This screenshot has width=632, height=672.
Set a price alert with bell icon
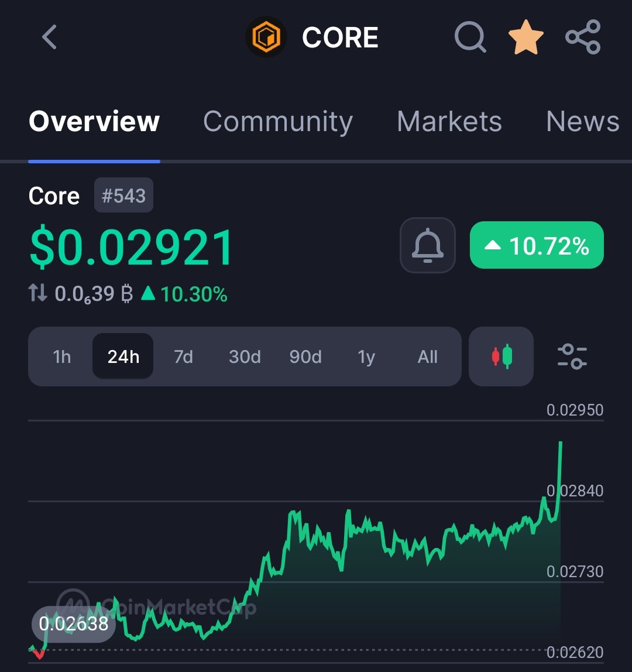coord(427,245)
